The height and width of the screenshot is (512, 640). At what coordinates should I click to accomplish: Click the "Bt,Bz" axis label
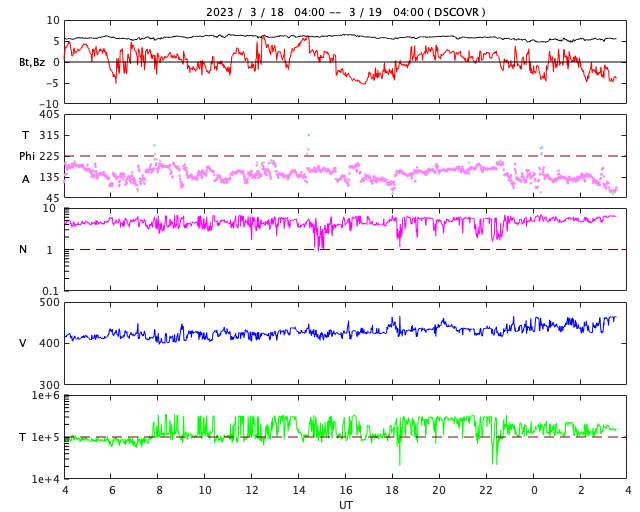coord(32,62)
